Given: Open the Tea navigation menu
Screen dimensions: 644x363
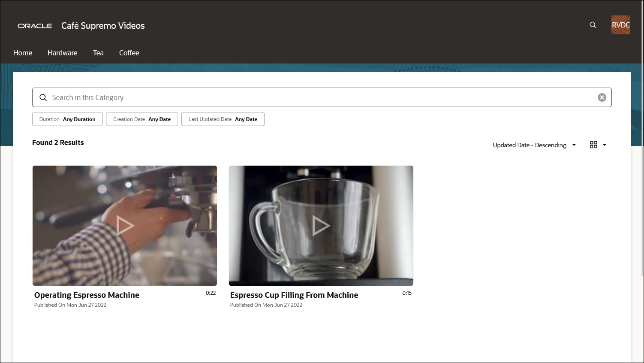Looking at the screenshot, I should pos(98,53).
